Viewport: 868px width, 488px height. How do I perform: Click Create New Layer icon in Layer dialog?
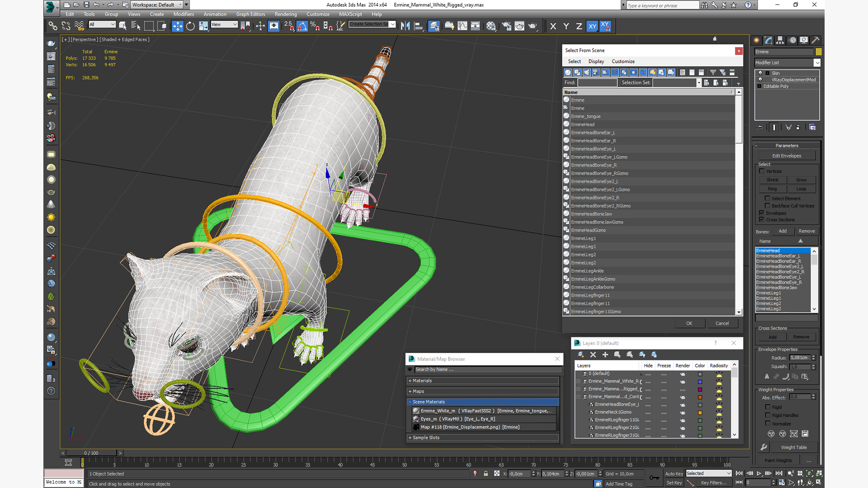click(x=581, y=355)
